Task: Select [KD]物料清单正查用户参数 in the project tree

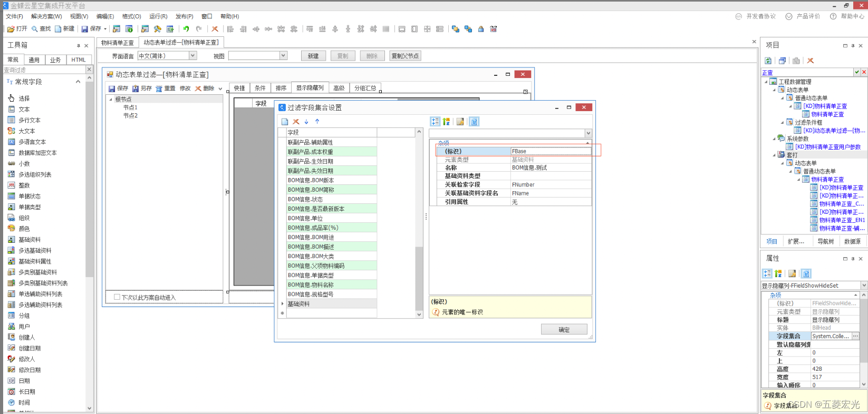Action: 828,147
